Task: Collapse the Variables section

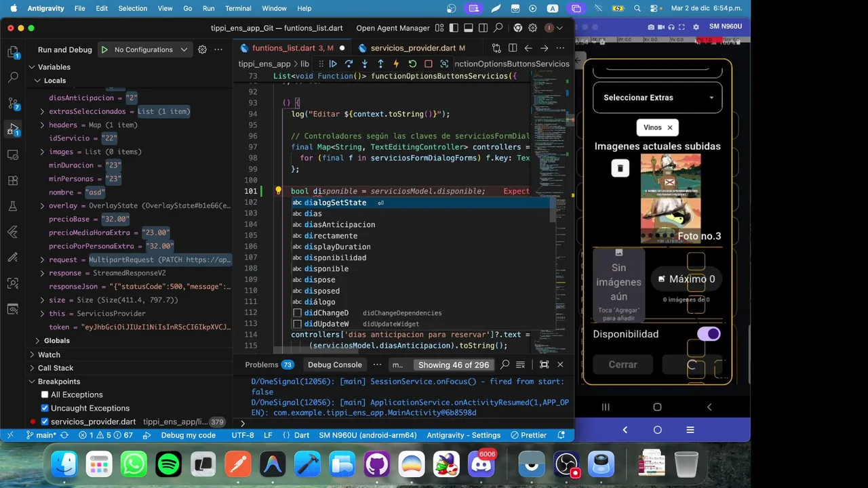Action: 32,67
